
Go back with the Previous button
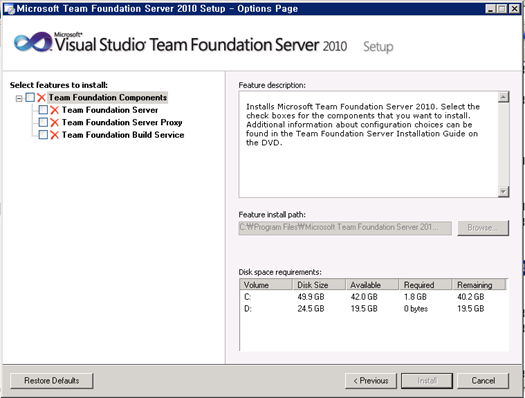371,381
